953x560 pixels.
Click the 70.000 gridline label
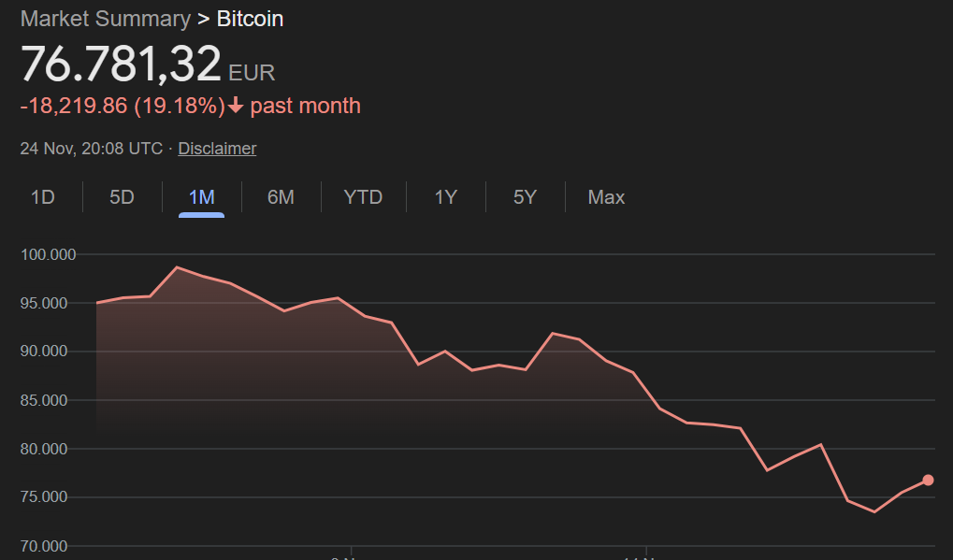pyautogui.click(x=43, y=545)
